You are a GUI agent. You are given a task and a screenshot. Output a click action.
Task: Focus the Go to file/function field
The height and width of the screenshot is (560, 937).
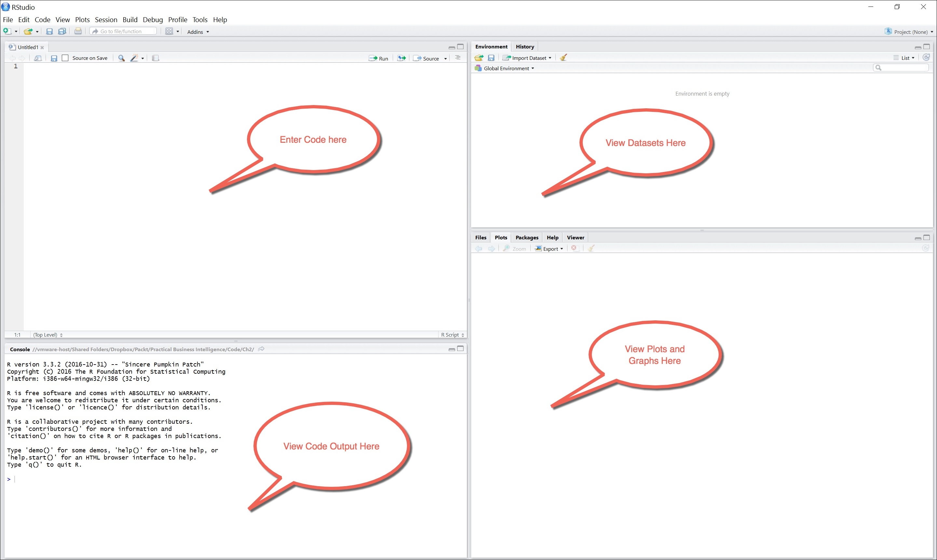123,31
